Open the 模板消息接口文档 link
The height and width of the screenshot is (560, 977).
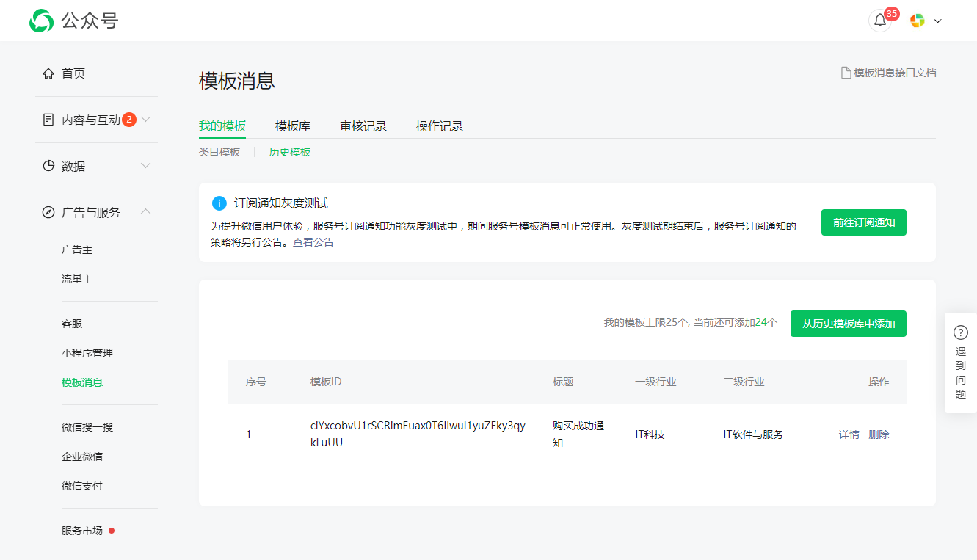pyautogui.click(x=888, y=73)
